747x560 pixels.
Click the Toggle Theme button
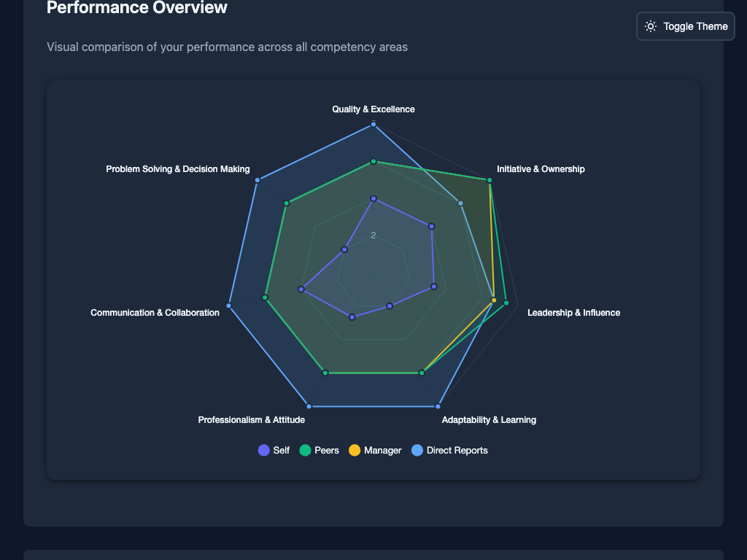[685, 26]
